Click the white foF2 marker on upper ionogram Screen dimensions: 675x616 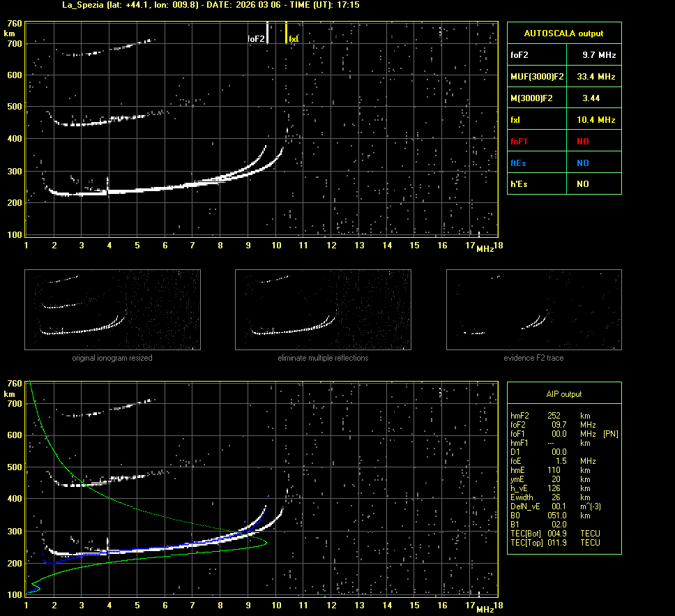pyautogui.click(x=268, y=33)
